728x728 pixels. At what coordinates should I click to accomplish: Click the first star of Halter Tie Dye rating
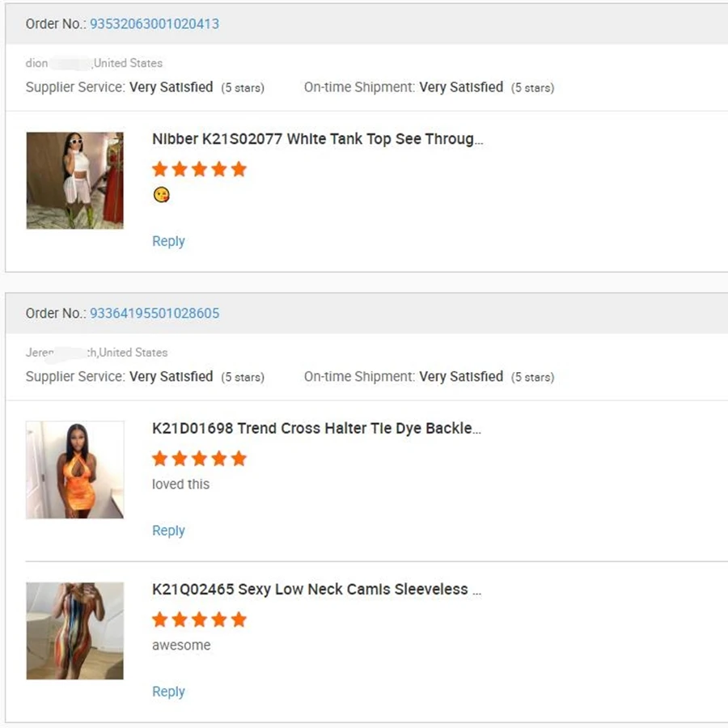(x=160, y=459)
